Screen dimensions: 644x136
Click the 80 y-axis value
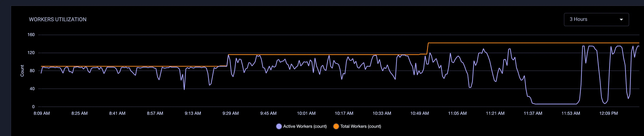click(x=32, y=71)
